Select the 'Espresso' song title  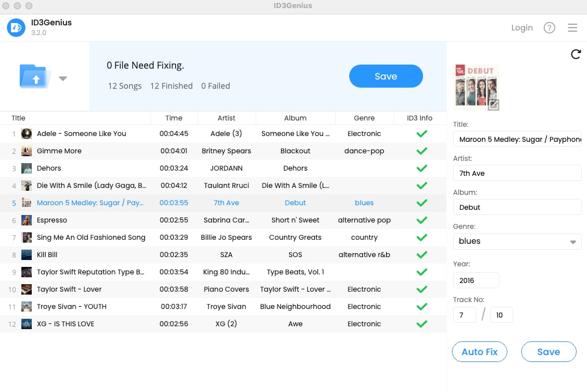tap(52, 220)
